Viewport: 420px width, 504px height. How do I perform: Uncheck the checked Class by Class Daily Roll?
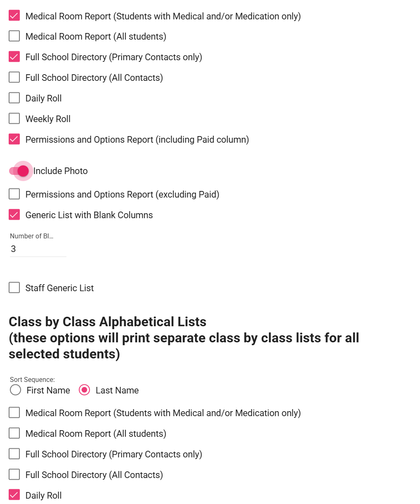point(14,495)
